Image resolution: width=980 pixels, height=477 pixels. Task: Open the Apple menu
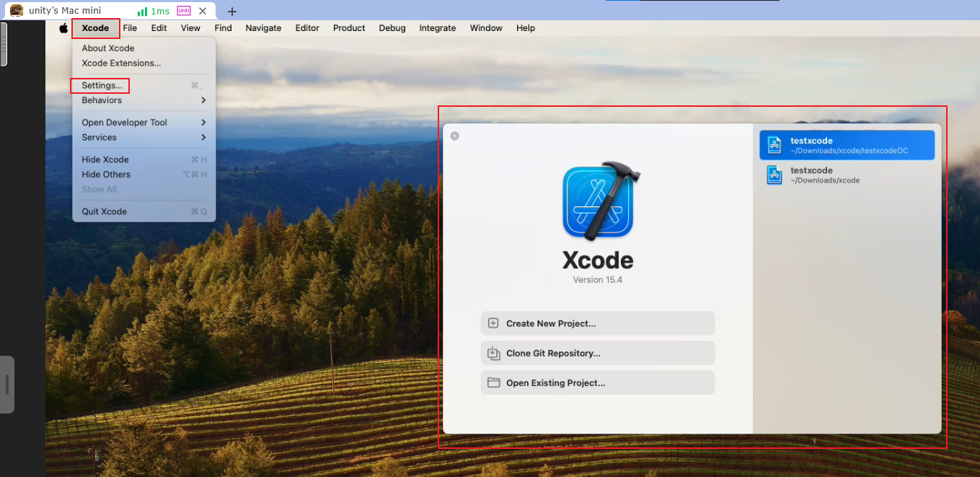click(x=63, y=28)
